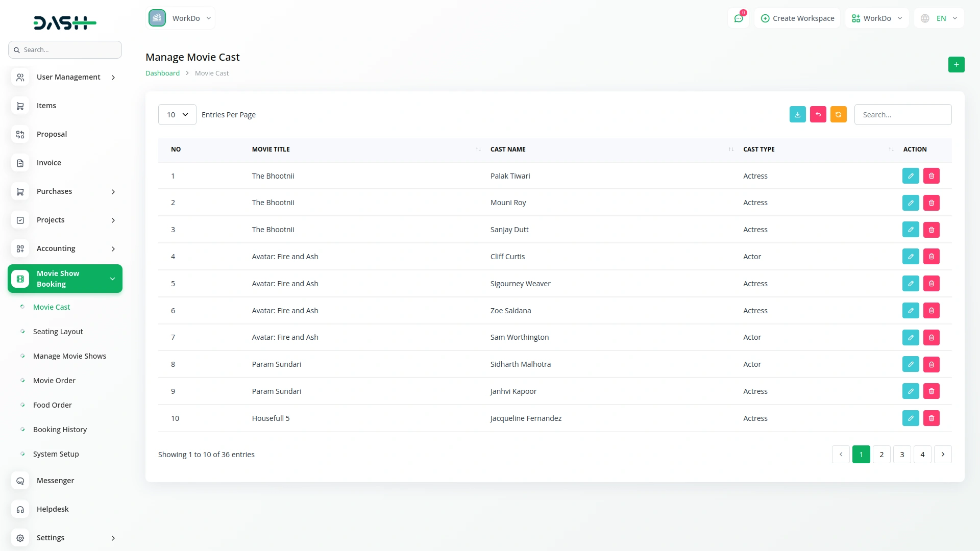Delete the Jacqueline Fernandez cast entry
This screenshot has height=551, width=980.
coord(931,418)
